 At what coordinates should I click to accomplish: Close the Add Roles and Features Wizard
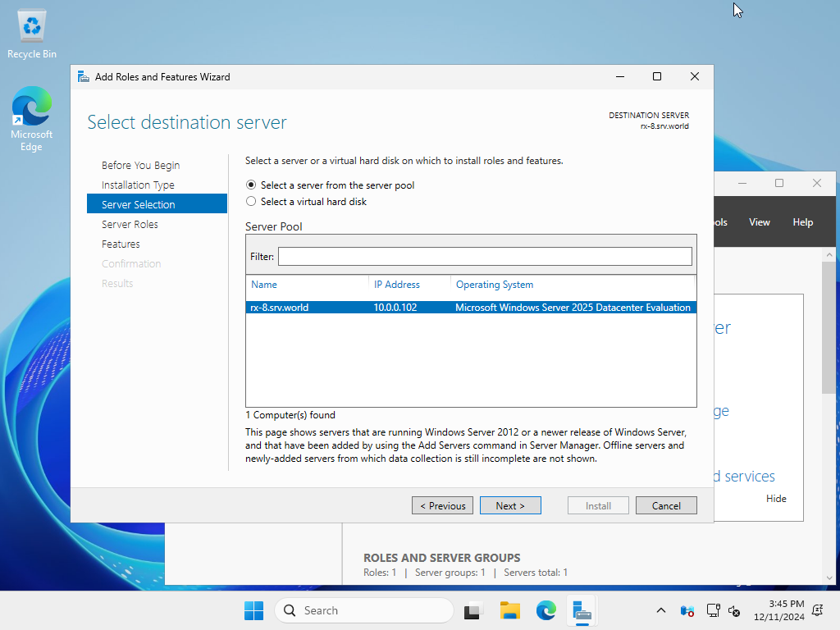pos(694,76)
